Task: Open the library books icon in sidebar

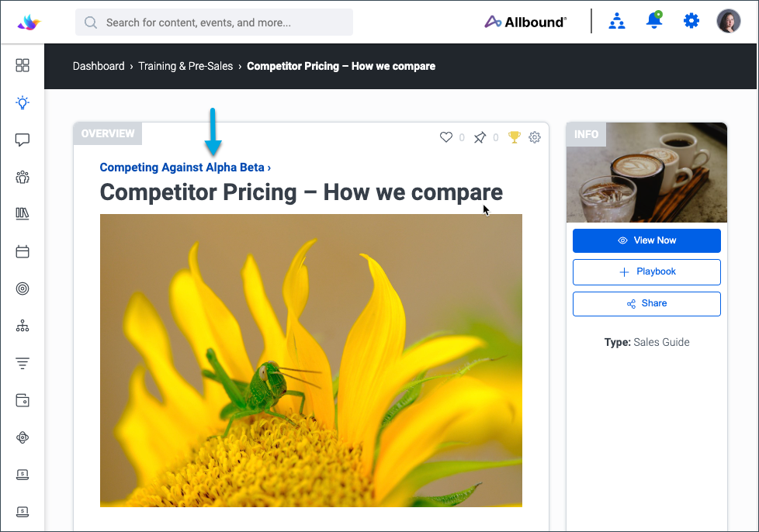Action: (23, 214)
